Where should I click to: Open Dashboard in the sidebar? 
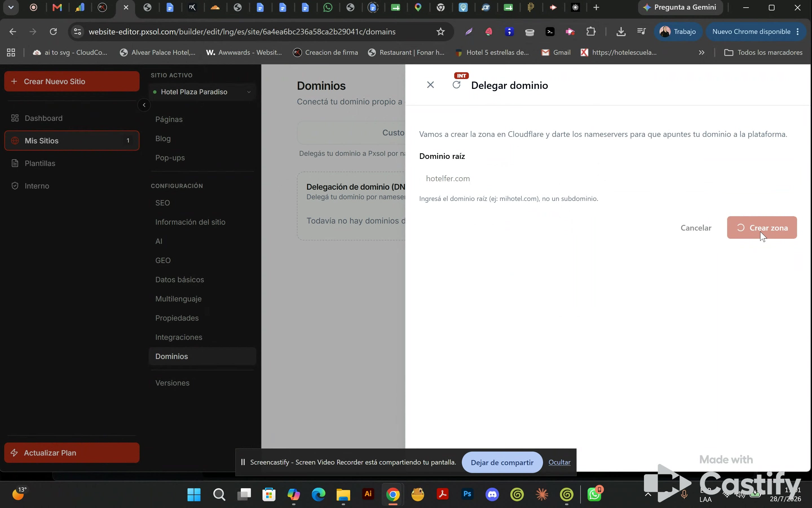pyautogui.click(x=72, y=118)
